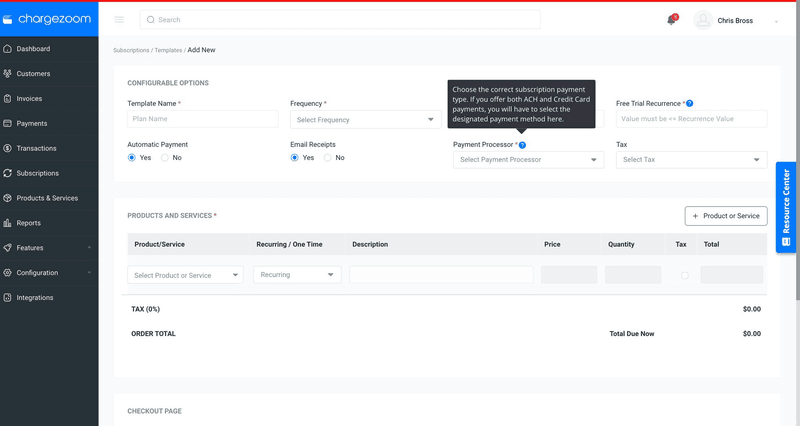
Task: Click the product Price field
Action: coord(569,274)
